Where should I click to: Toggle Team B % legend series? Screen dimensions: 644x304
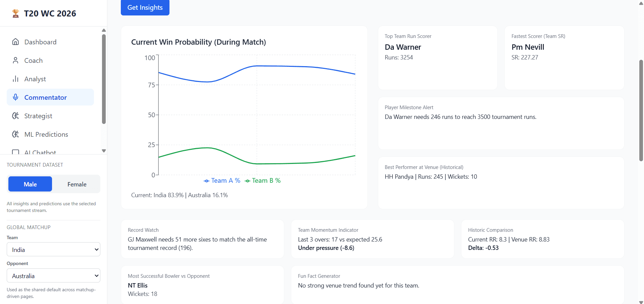pyautogui.click(x=263, y=181)
